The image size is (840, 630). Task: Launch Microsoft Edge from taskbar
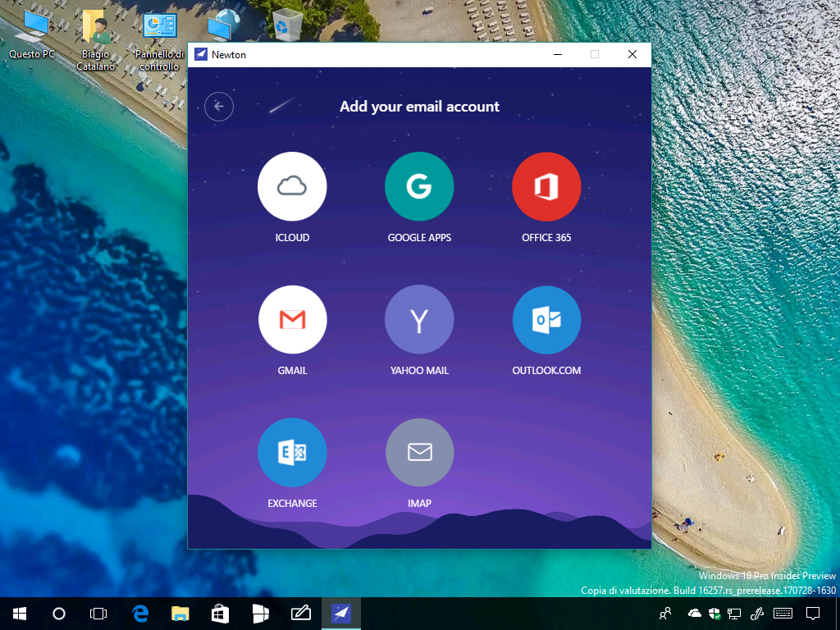click(140, 614)
